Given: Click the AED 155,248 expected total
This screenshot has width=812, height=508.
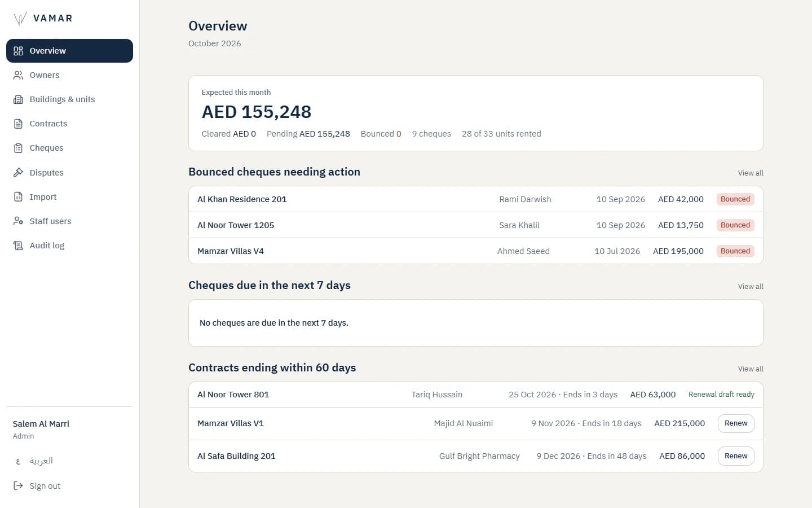Looking at the screenshot, I should [257, 112].
